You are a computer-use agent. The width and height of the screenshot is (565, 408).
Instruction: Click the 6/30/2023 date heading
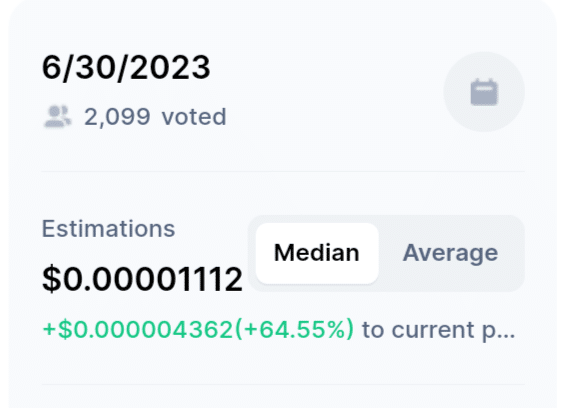(x=126, y=67)
